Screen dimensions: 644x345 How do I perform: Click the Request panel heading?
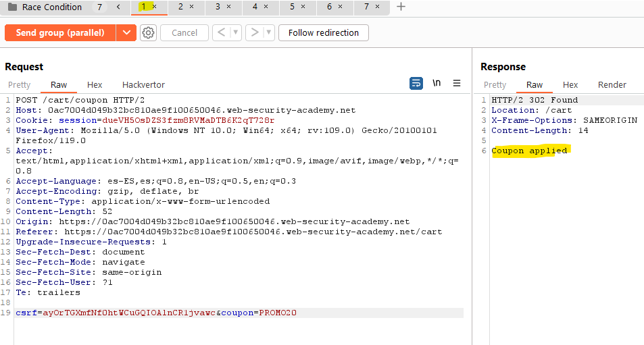coord(24,67)
